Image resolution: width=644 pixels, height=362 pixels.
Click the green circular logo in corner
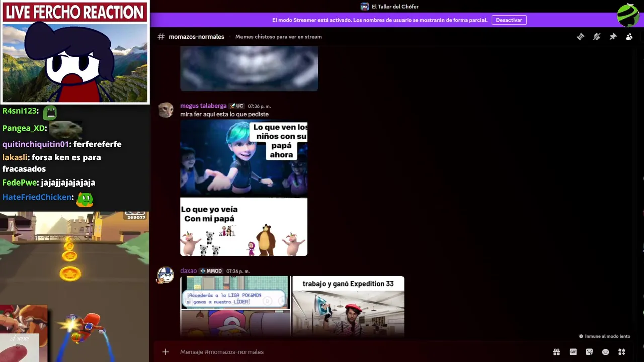[x=628, y=15]
